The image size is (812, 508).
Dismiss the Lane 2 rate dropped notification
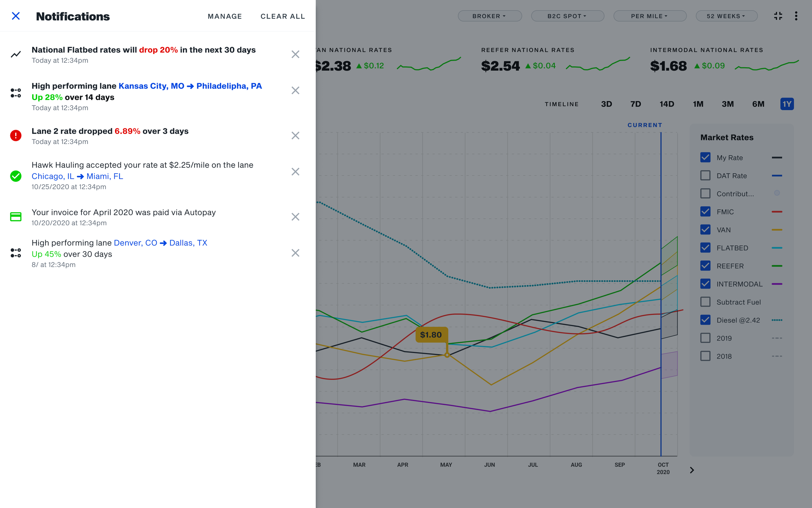[x=295, y=136]
